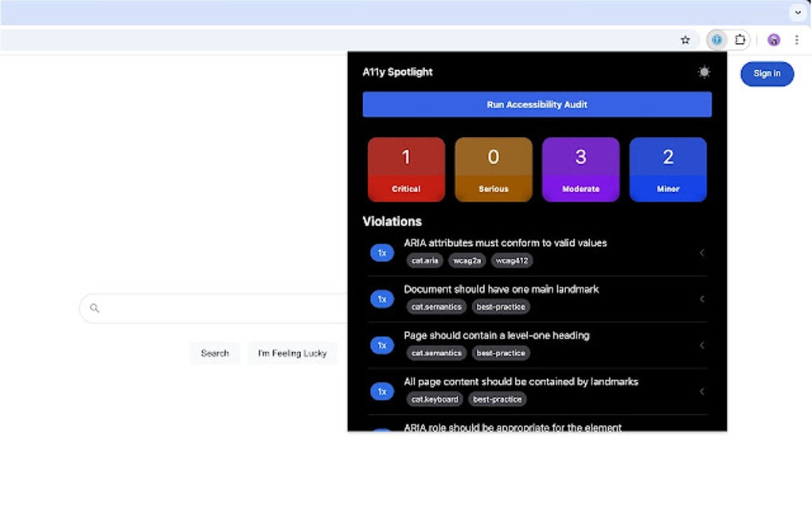Image resolution: width=812 pixels, height=508 pixels.
Task: Click the wcag2a tag
Action: click(467, 260)
